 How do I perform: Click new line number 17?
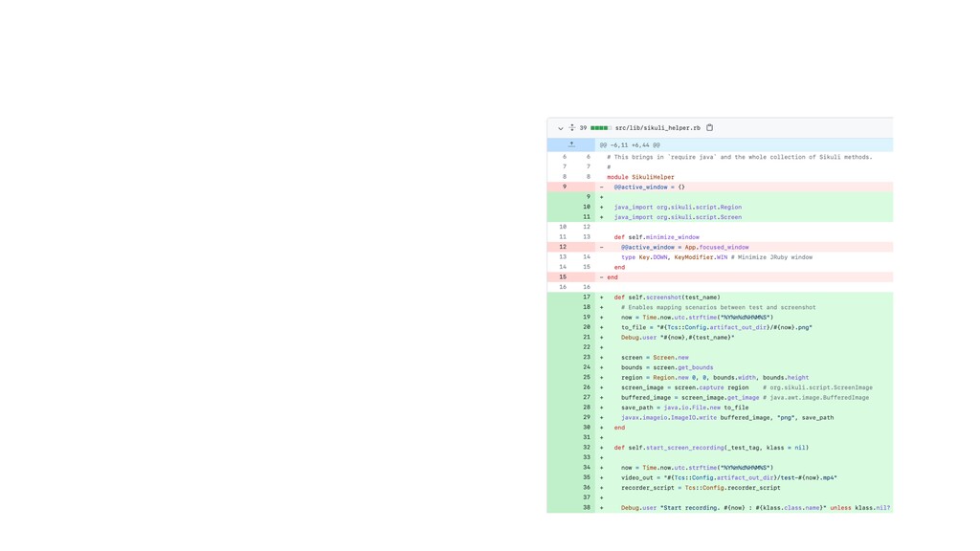click(x=587, y=298)
